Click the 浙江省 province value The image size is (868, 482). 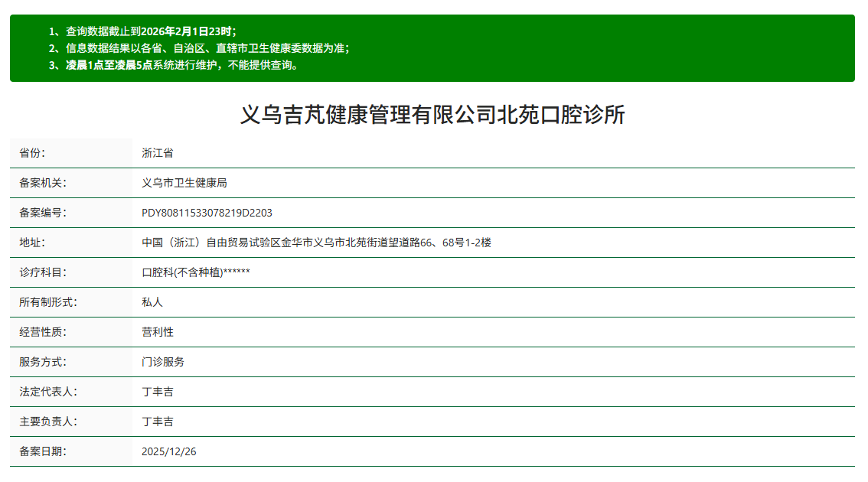(x=158, y=152)
